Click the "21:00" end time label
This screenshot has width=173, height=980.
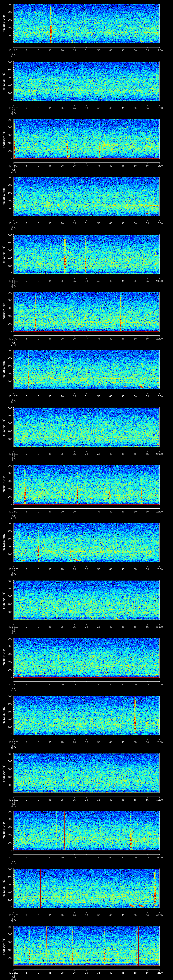tap(160, 281)
